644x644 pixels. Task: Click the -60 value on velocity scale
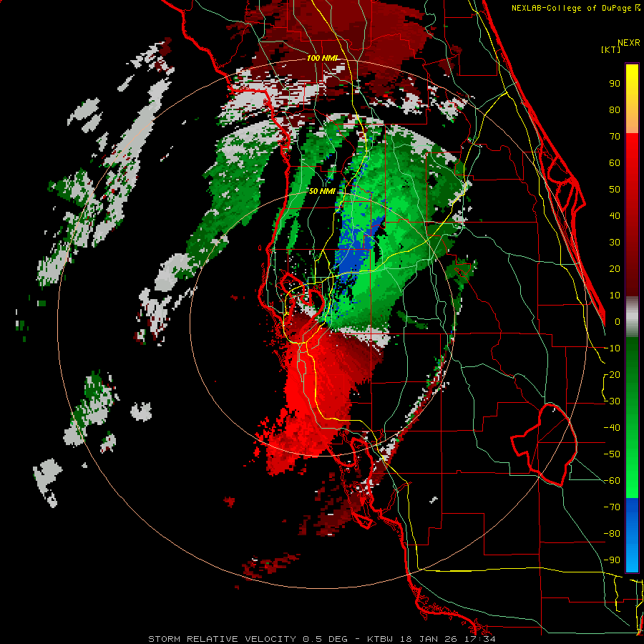pos(612,481)
